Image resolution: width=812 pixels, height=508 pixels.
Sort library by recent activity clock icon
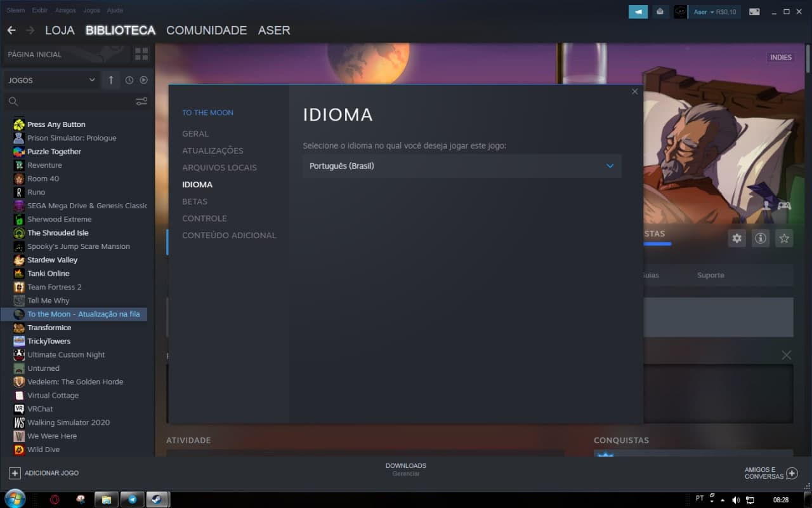129,80
